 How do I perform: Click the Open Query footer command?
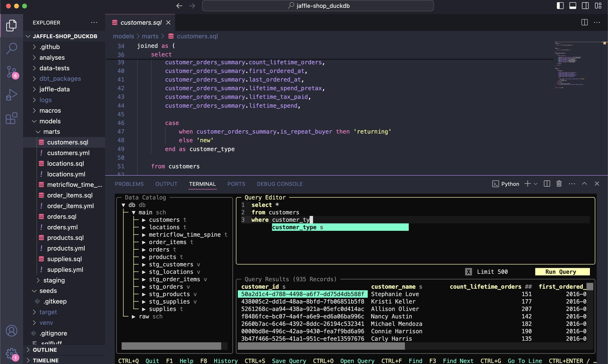357,361
